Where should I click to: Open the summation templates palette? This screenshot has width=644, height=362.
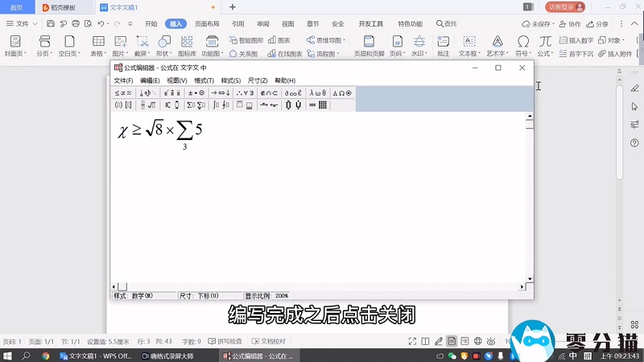click(x=196, y=105)
